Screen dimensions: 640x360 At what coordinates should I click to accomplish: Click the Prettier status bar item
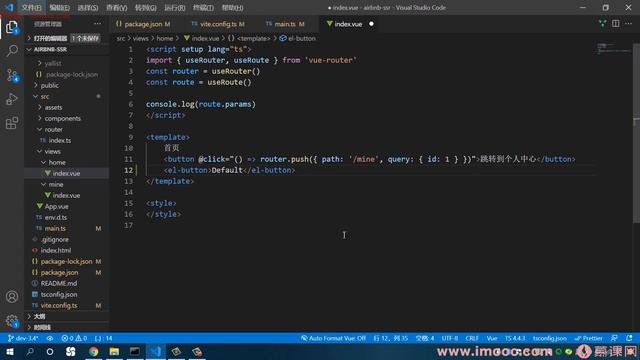click(x=589, y=338)
